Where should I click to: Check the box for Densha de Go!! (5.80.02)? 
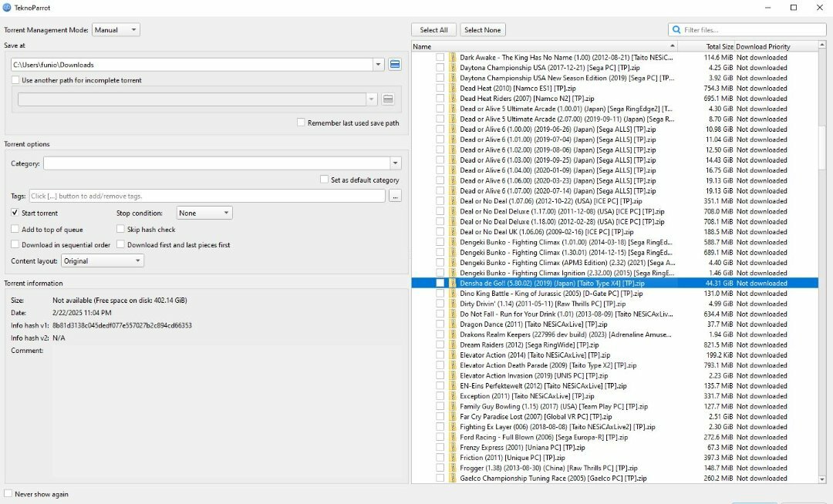click(440, 284)
